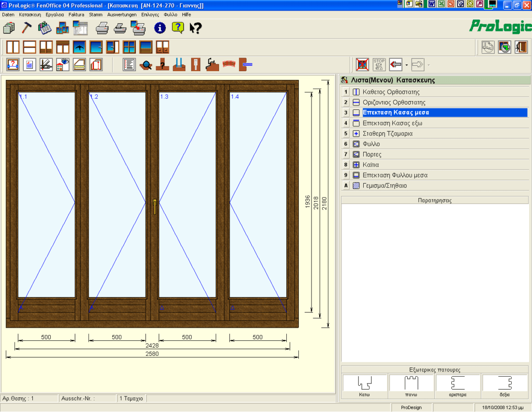
Task: Click the magnifier over profile icon
Action: click(x=146, y=64)
